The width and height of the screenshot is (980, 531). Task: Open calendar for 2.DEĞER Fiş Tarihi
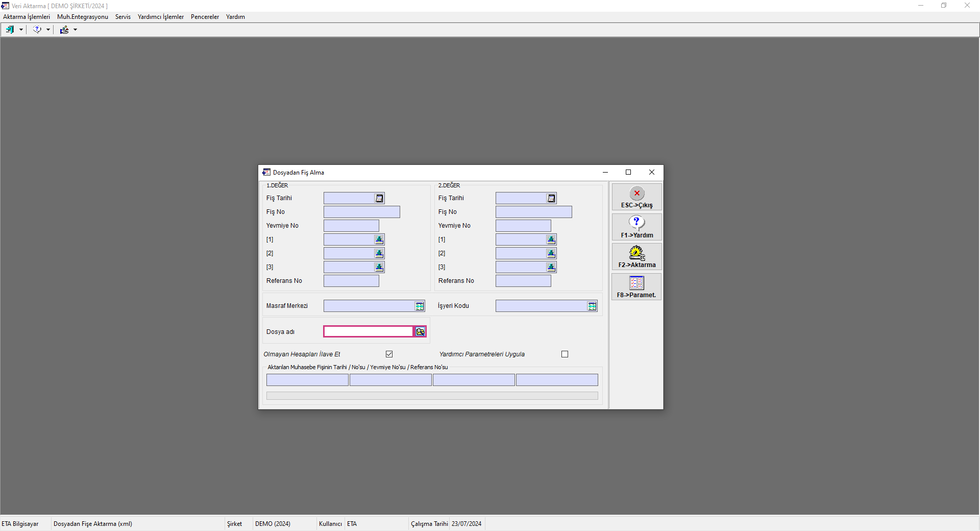coord(551,198)
